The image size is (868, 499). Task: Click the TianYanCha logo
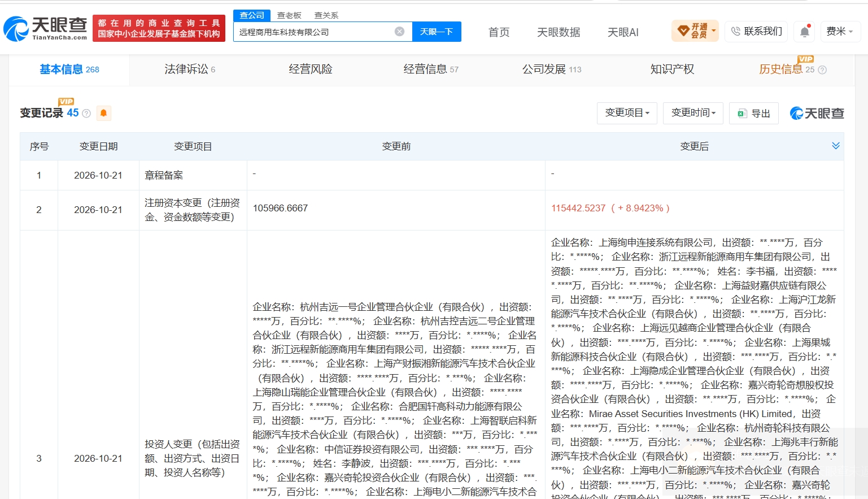[46, 28]
